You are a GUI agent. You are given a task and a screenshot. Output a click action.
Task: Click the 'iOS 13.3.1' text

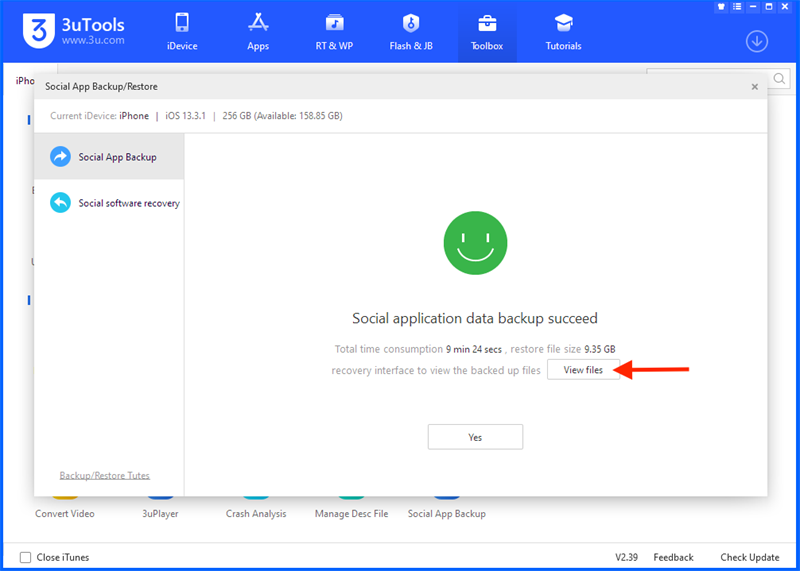point(185,116)
